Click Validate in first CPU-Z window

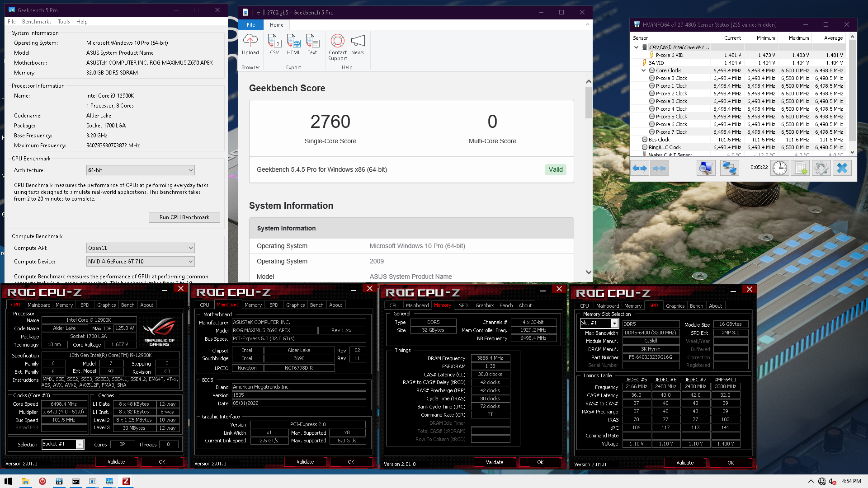coord(116,462)
